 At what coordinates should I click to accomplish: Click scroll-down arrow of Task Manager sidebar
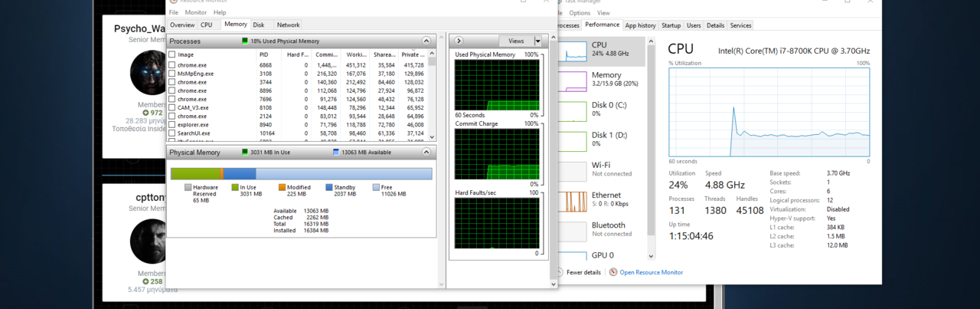[x=652, y=257]
